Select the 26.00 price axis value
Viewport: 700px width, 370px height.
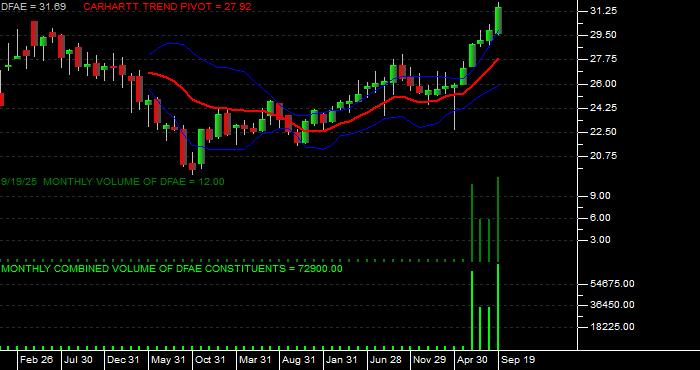coord(603,83)
